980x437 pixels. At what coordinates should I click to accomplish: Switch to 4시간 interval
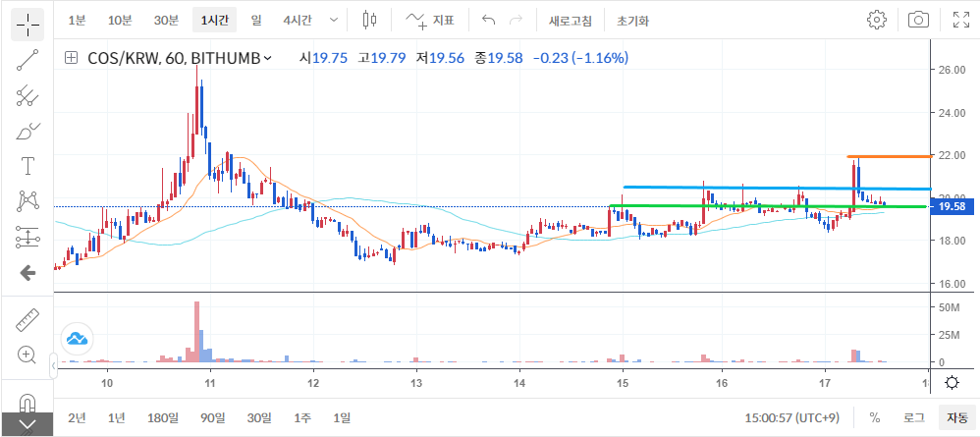click(297, 21)
